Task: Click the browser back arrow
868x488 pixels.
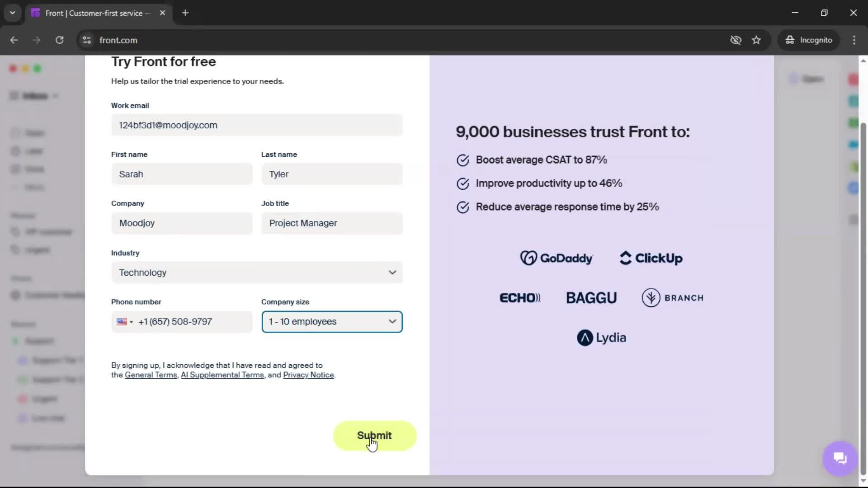Action: pos(14,40)
